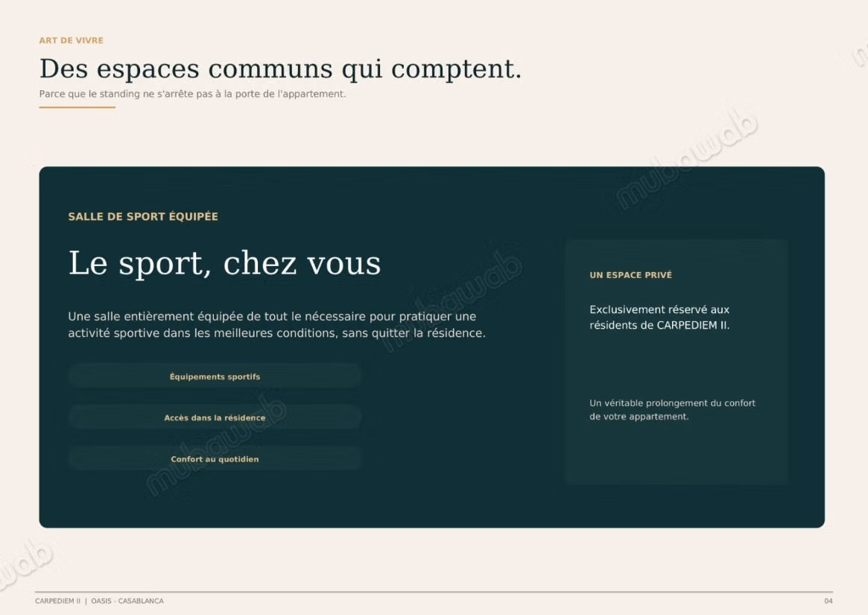The width and height of the screenshot is (868, 615).
Task: Click the SALLE DE SPORT ÉQUIPÉE label
Action: click(143, 217)
